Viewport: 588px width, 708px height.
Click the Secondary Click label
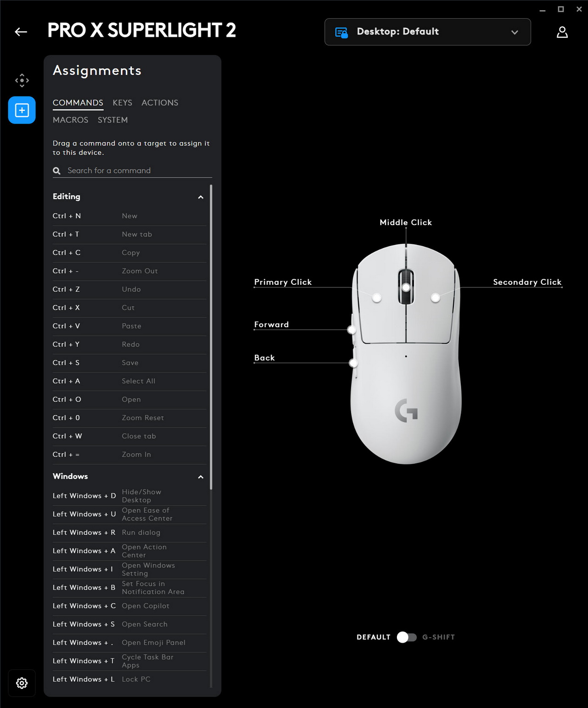pos(527,282)
